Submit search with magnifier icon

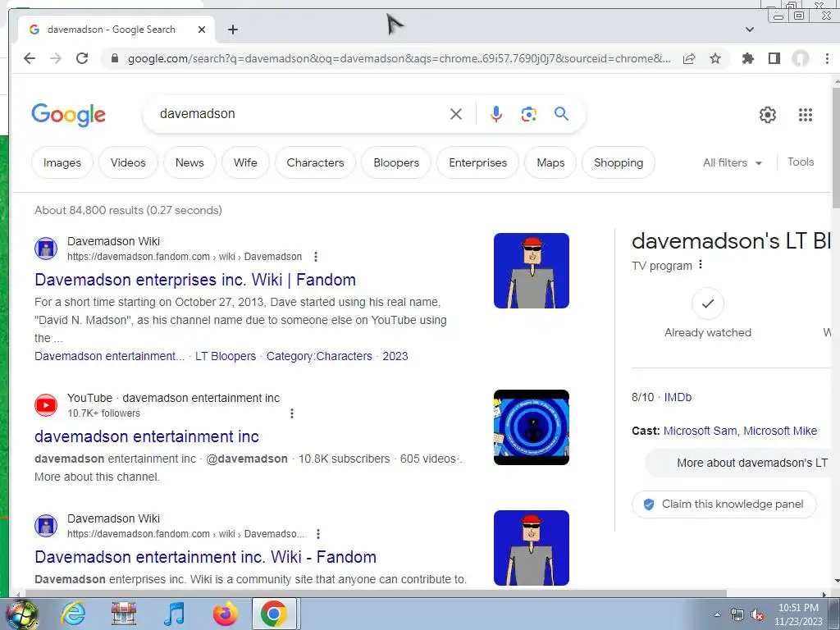[561, 113]
